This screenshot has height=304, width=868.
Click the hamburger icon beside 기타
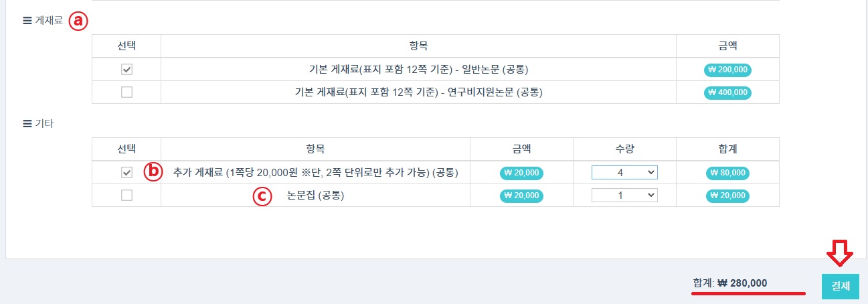click(27, 124)
